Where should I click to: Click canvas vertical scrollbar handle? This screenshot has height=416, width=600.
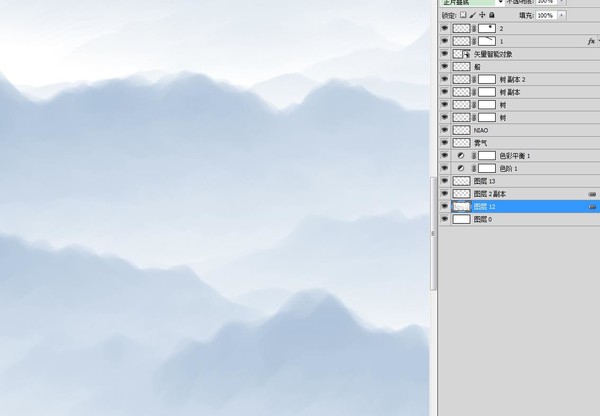click(x=433, y=233)
